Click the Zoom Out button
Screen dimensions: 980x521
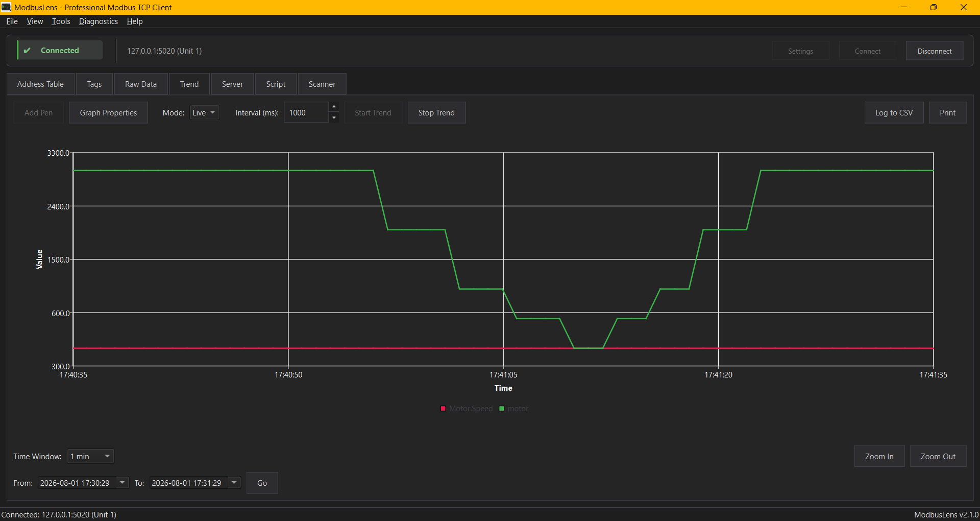click(x=938, y=457)
